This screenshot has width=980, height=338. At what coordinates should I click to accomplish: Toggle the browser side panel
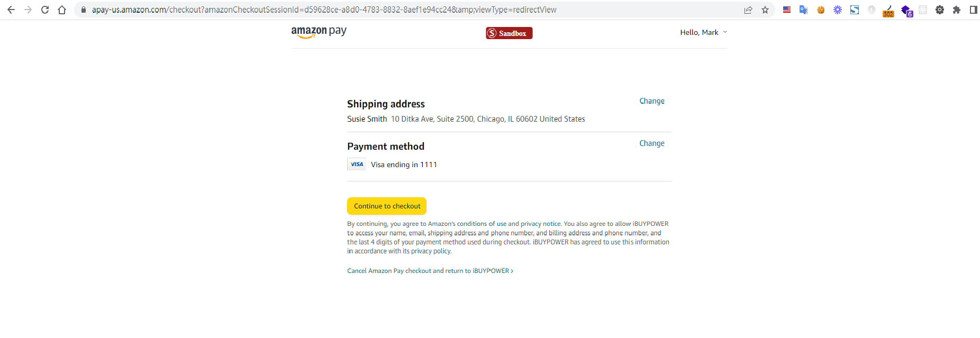(973, 10)
